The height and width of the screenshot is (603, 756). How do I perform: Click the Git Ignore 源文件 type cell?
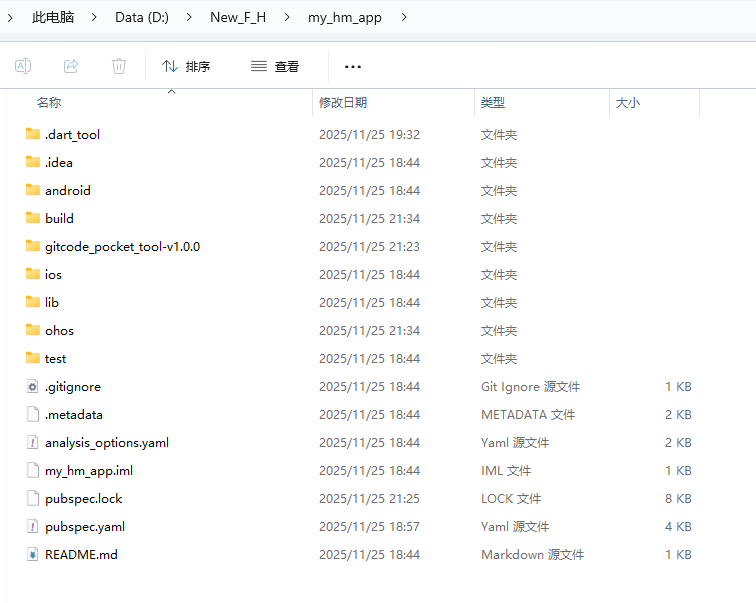pyautogui.click(x=530, y=387)
